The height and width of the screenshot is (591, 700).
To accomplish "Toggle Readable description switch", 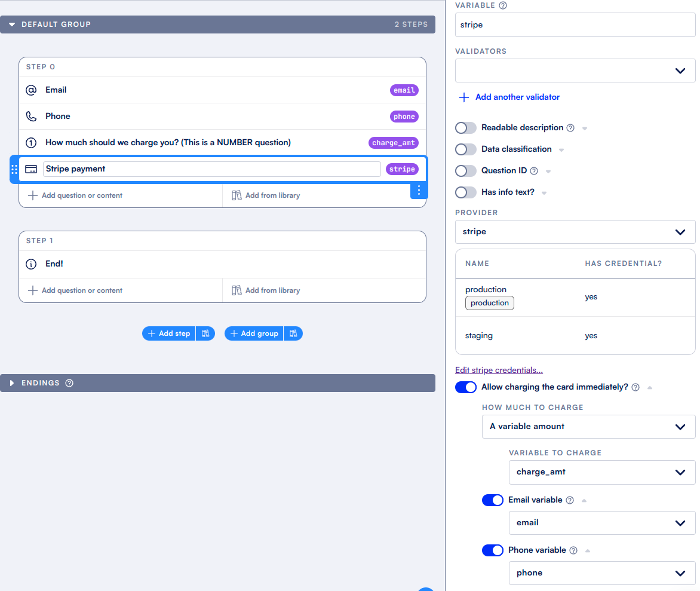I will 466,128.
